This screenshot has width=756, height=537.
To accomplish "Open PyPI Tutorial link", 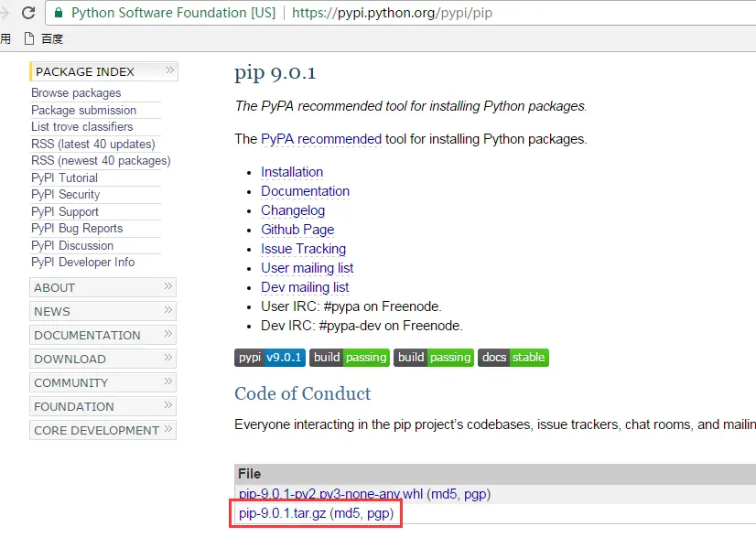I will tap(65, 177).
